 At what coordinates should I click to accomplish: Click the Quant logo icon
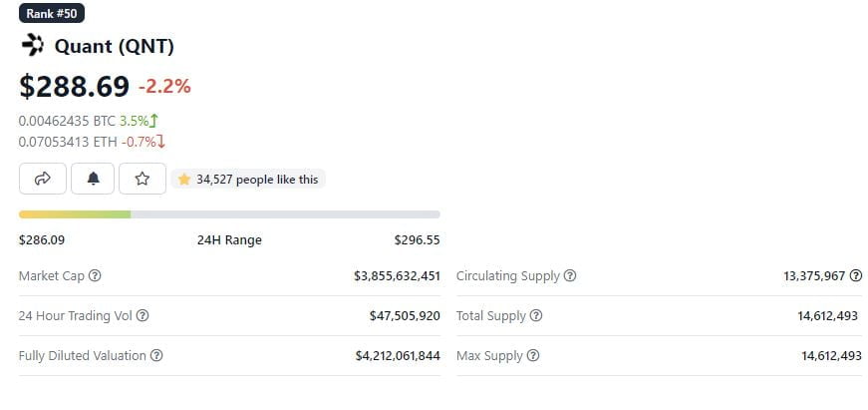33,45
